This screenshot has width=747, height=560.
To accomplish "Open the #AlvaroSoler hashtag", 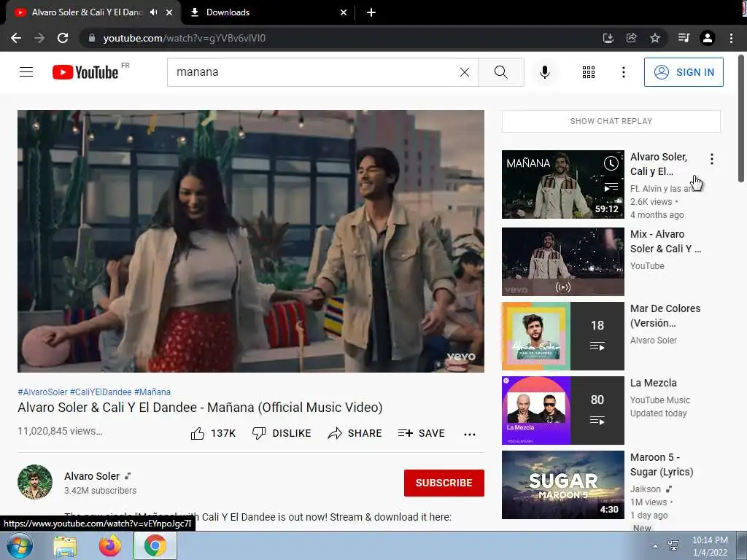I will coord(42,392).
